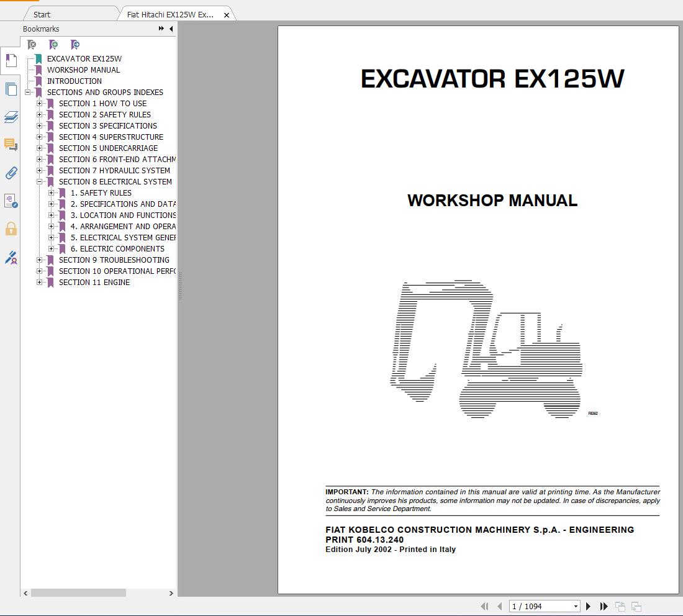This screenshot has width=683, height=616.
Task: Open the Security padlock panel
Action: coord(11,229)
